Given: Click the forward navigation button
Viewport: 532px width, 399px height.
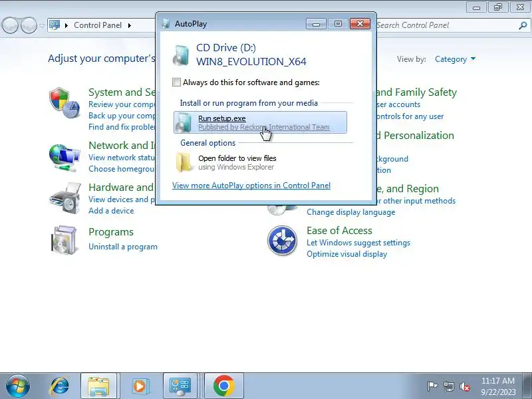Looking at the screenshot, I should [x=29, y=25].
